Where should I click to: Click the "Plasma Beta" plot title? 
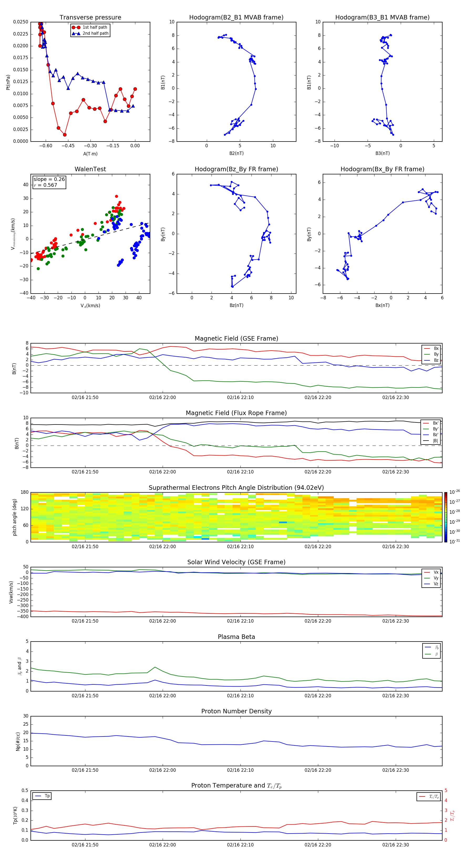point(236,637)
